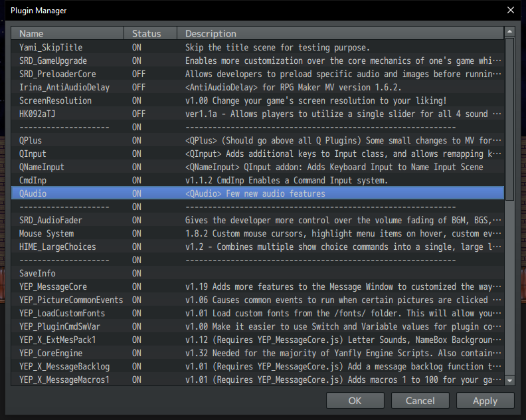Select the YEP_MessageCore plugin

coord(257,286)
